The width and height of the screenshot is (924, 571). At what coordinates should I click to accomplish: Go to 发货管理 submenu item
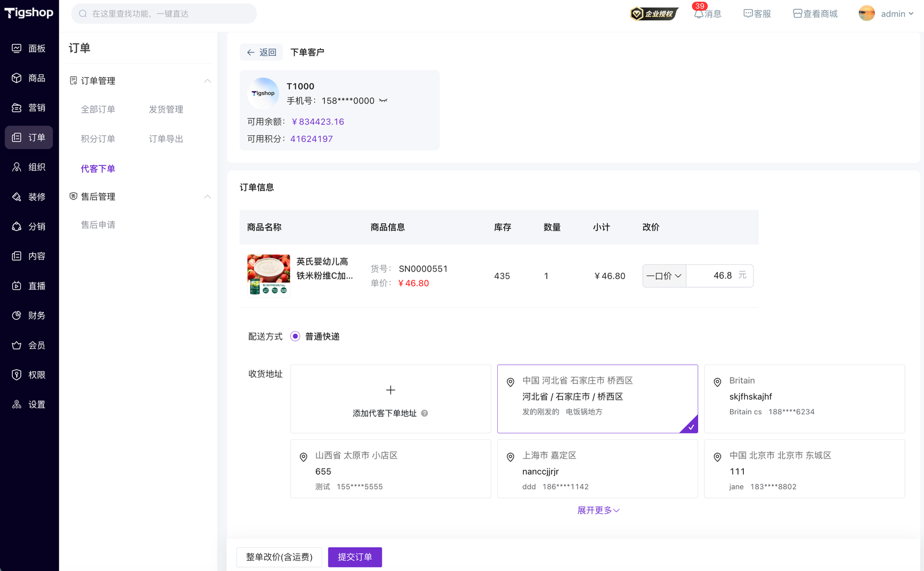[166, 109]
